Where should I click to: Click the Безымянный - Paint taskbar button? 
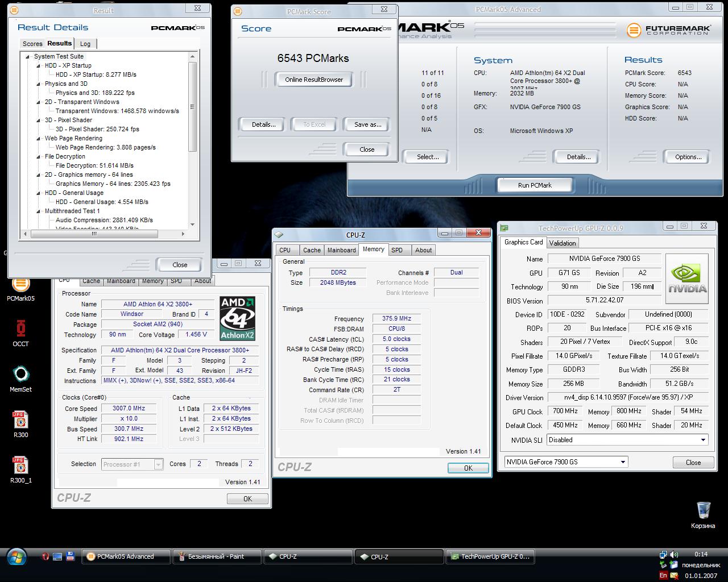[217, 556]
